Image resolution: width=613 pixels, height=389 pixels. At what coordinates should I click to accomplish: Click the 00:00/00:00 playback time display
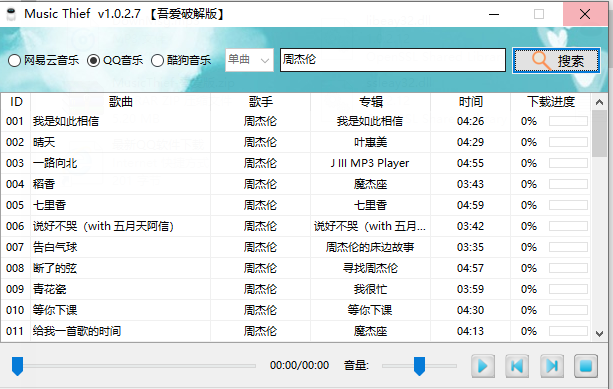[x=299, y=366]
